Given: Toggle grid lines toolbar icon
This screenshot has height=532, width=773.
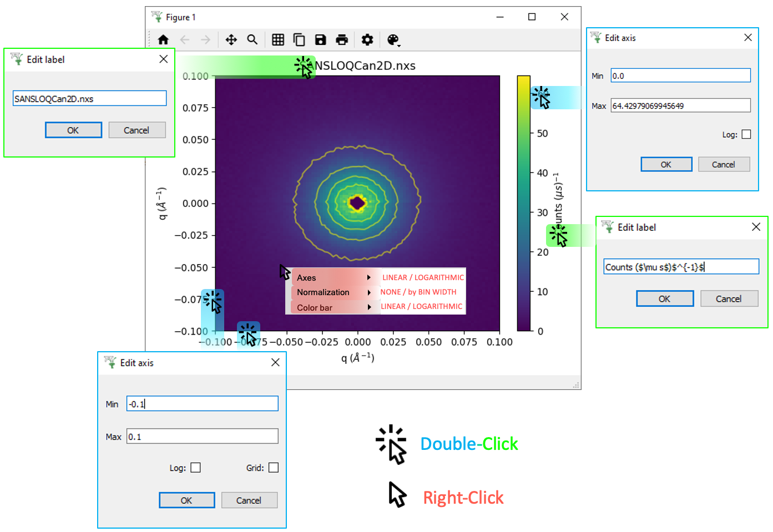Looking at the screenshot, I should pos(278,39).
